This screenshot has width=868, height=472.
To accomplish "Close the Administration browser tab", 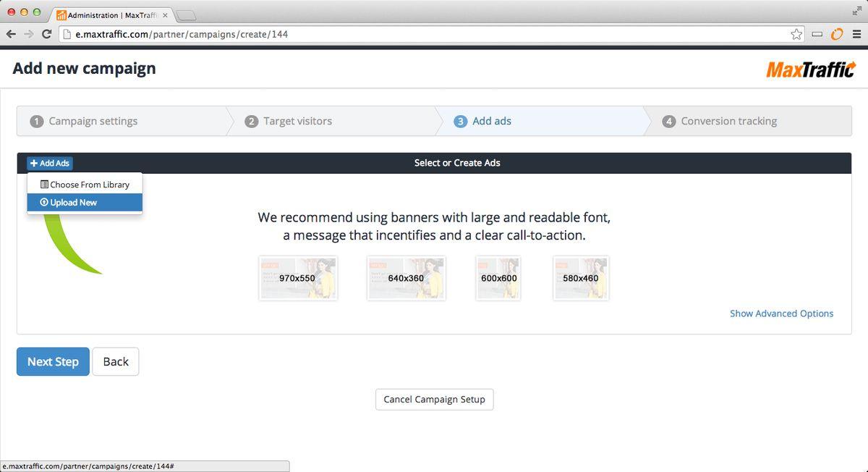I will pyautogui.click(x=165, y=15).
